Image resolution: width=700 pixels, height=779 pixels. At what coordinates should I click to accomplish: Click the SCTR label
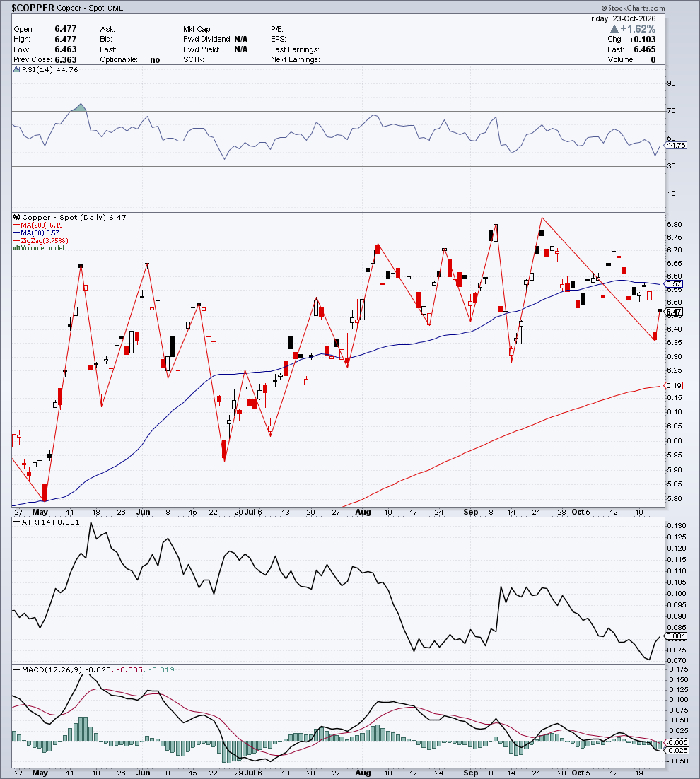point(193,59)
